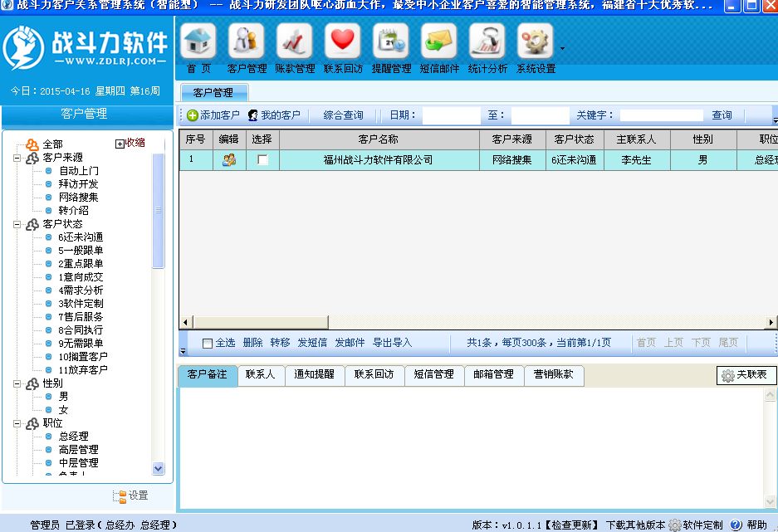Screen dimensions: 778x532
Task: Check the 全选 checkbox
Action: pos(208,343)
